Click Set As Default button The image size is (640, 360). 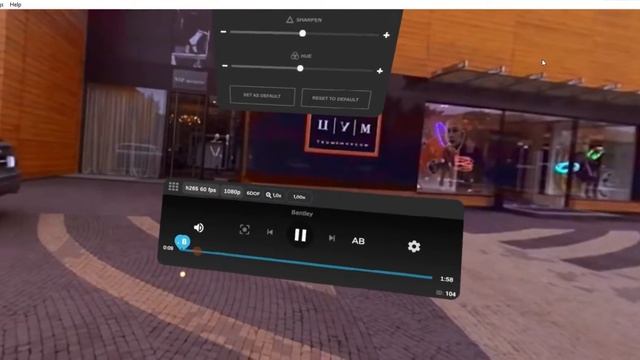[x=262, y=96]
